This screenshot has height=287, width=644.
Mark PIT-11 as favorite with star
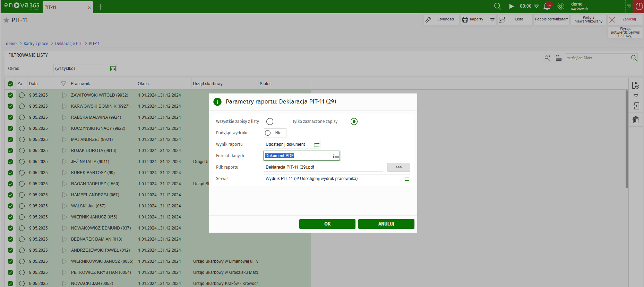[6, 20]
